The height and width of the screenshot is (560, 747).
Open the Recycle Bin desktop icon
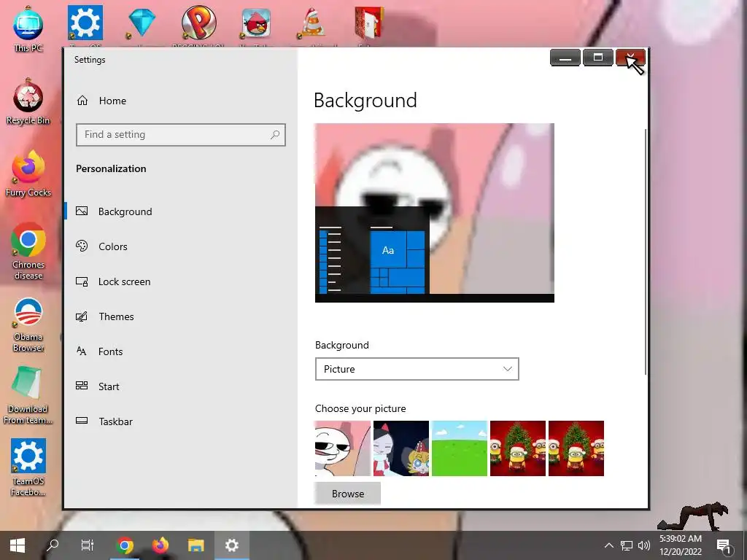[28, 101]
